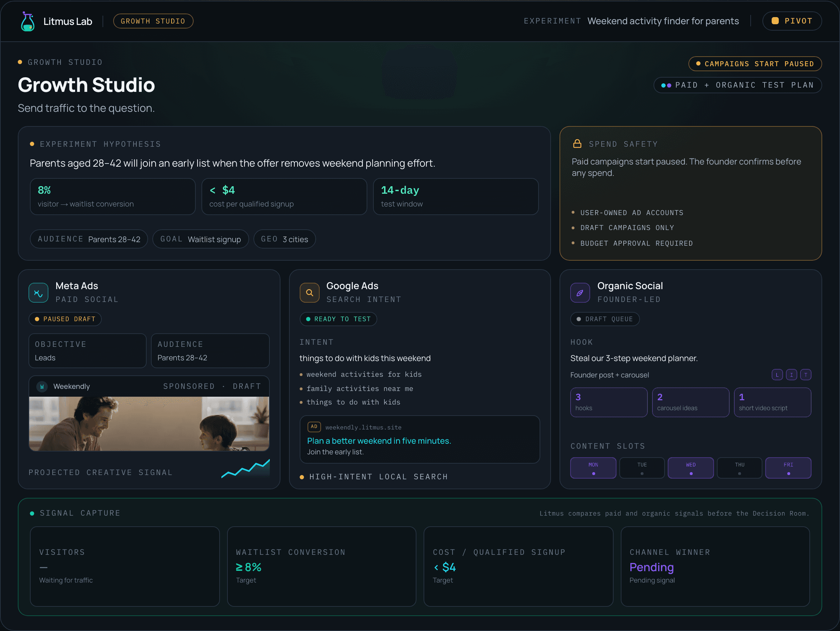Click the Join the early list ad text
This screenshot has width=840, height=631.
pyautogui.click(x=335, y=452)
